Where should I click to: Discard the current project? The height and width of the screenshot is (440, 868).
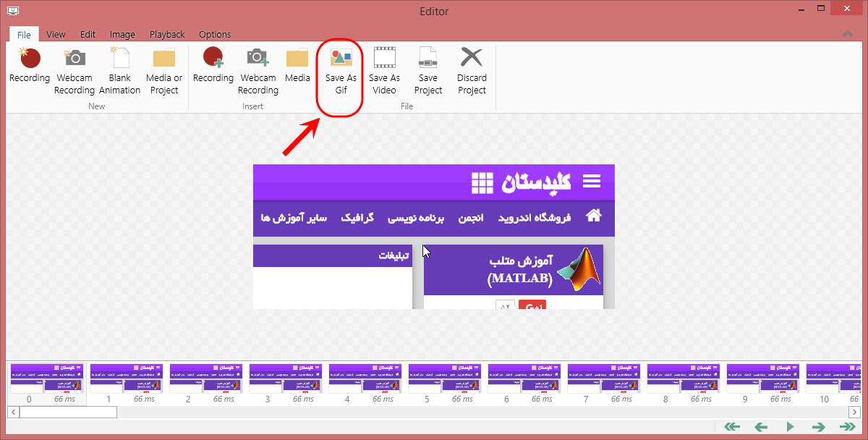pos(472,71)
